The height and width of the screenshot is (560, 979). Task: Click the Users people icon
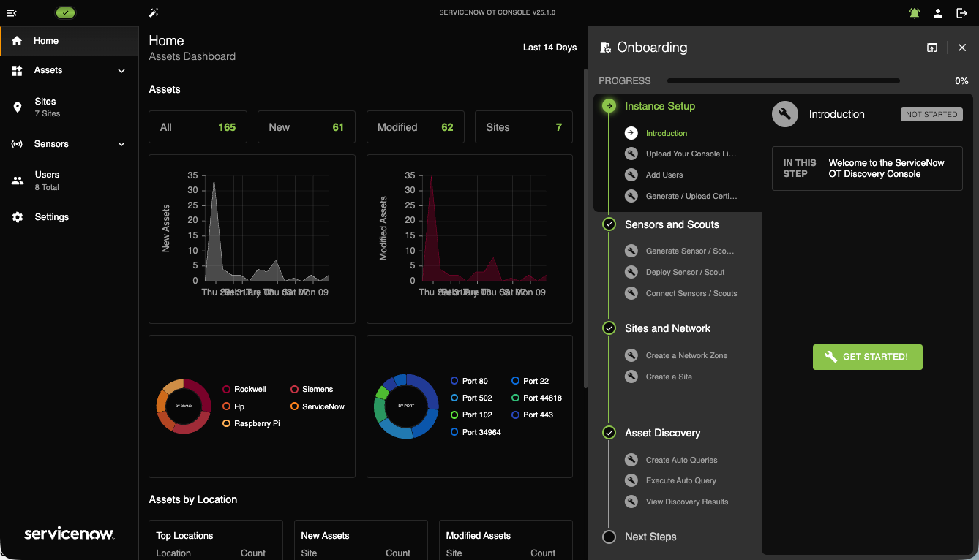18,181
